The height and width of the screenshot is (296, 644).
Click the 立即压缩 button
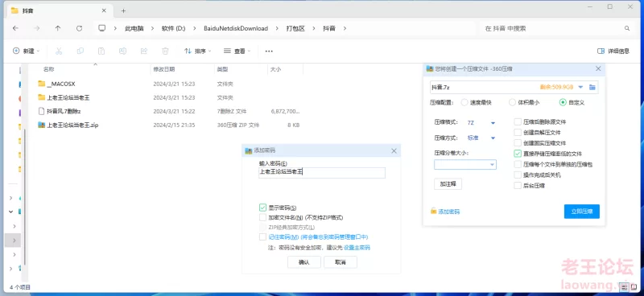click(581, 212)
